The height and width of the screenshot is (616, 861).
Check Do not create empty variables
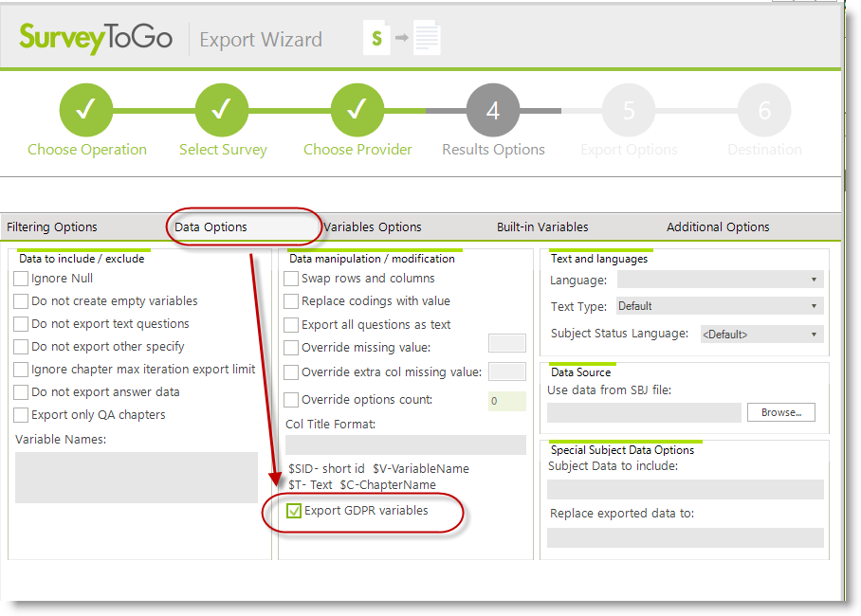pos(21,300)
